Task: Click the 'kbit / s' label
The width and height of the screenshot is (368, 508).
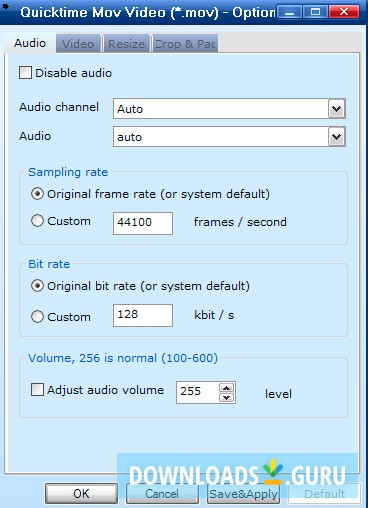Action: 214,315
